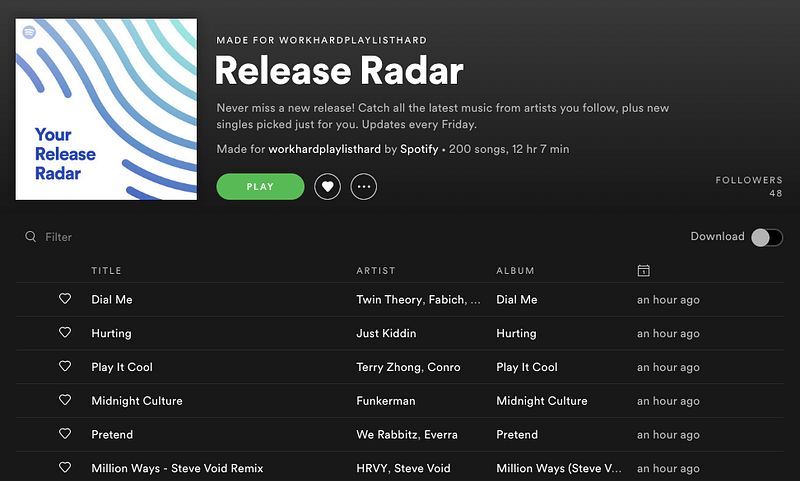Open the album Hurting
This screenshot has width=800, height=481.
(516, 333)
